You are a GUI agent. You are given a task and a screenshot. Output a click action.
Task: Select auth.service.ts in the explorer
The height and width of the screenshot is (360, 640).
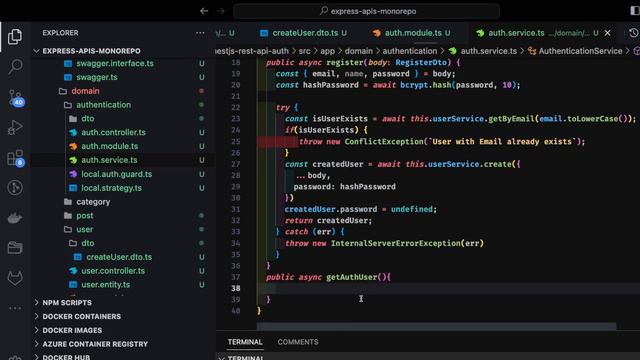coord(109,160)
